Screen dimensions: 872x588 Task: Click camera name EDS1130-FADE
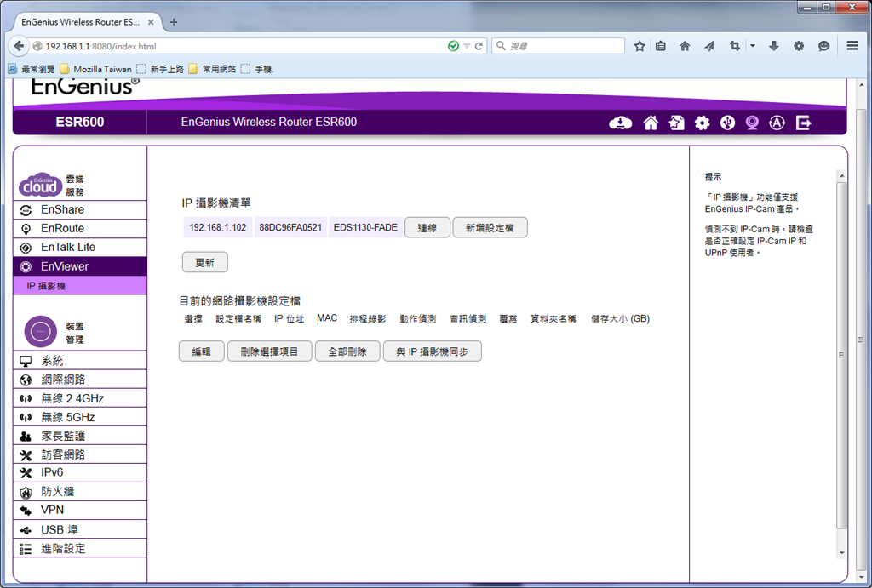pyautogui.click(x=365, y=227)
